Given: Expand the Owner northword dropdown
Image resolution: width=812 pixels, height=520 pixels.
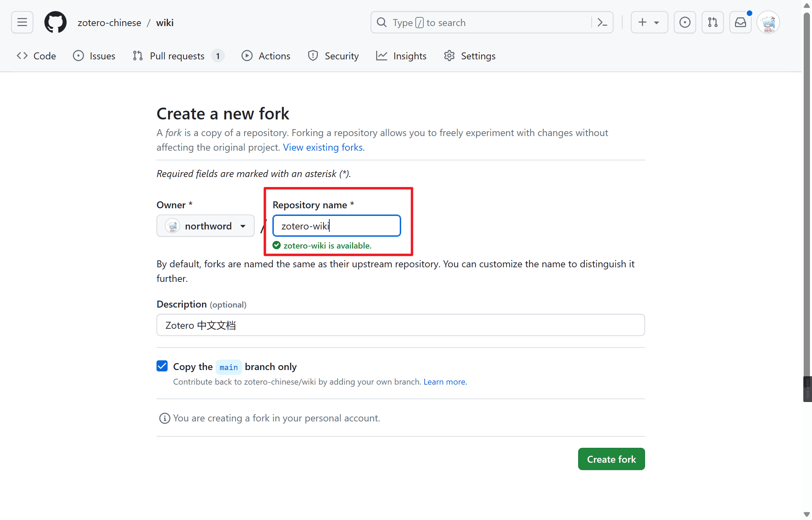Looking at the screenshot, I should click(x=206, y=226).
